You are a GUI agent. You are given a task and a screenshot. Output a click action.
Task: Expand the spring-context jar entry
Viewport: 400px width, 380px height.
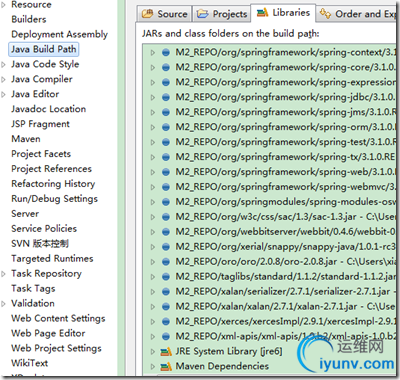point(153,53)
